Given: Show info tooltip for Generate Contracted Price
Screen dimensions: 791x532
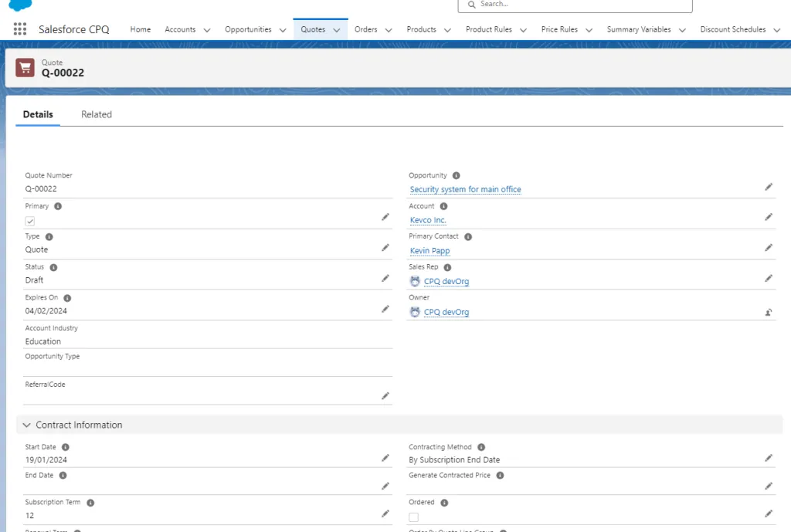Looking at the screenshot, I should point(500,476).
